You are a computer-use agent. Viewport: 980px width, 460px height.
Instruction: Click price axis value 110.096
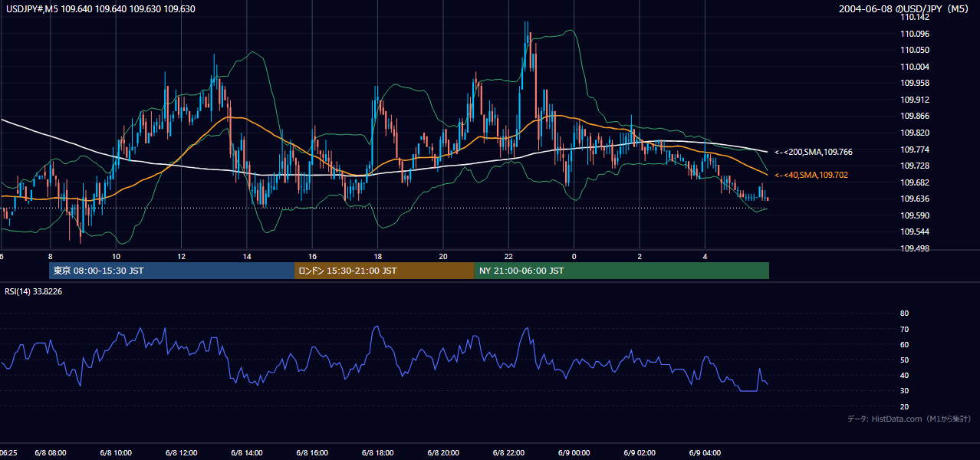pyautogui.click(x=915, y=34)
